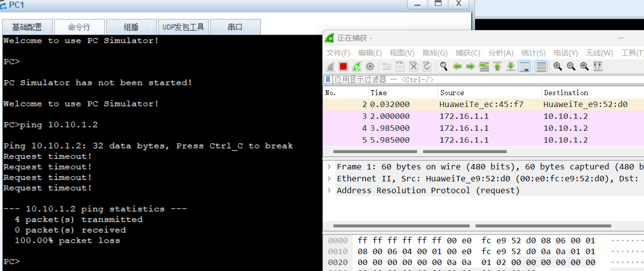
Task: Sort by the Time column header
Action: pyautogui.click(x=403, y=93)
